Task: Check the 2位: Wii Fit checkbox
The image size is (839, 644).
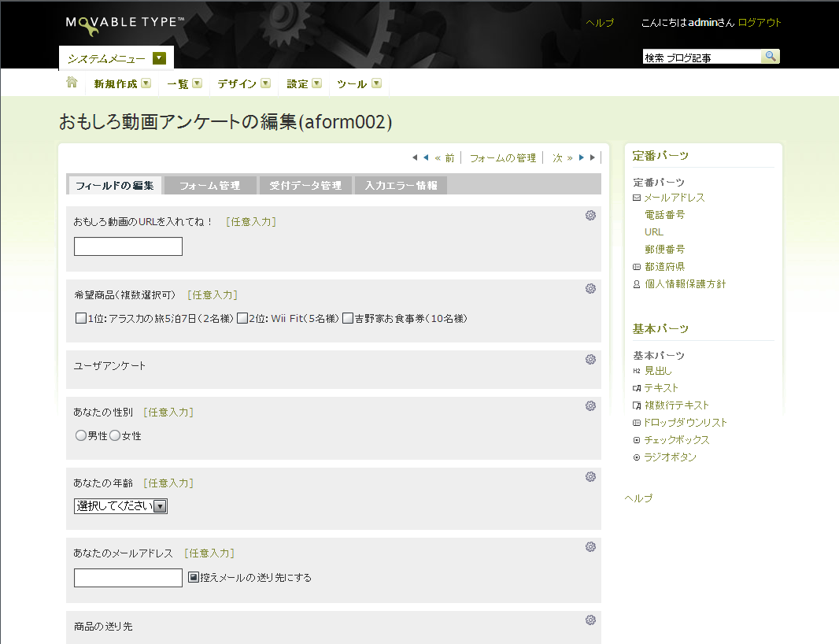Action: pos(242,319)
